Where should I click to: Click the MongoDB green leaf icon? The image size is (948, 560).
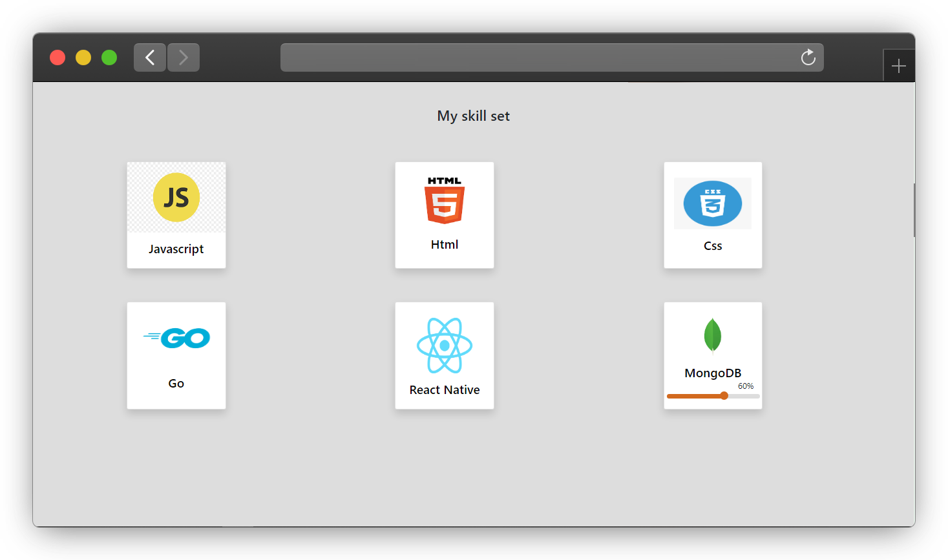click(x=712, y=335)
